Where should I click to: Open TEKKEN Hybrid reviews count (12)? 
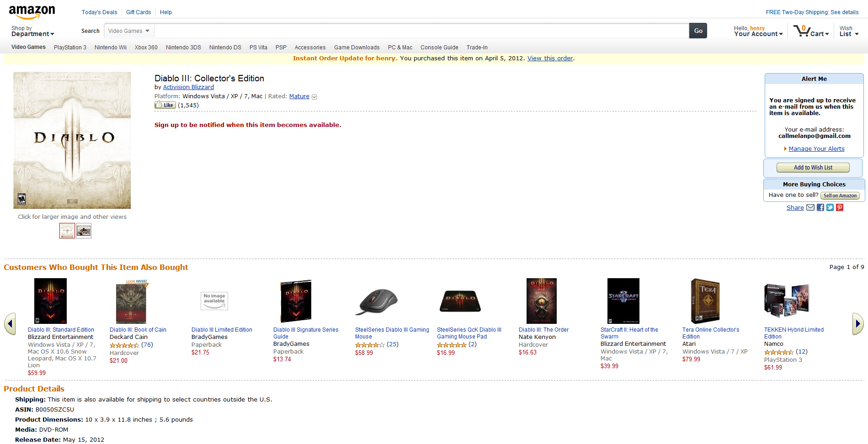click(802, 352)
